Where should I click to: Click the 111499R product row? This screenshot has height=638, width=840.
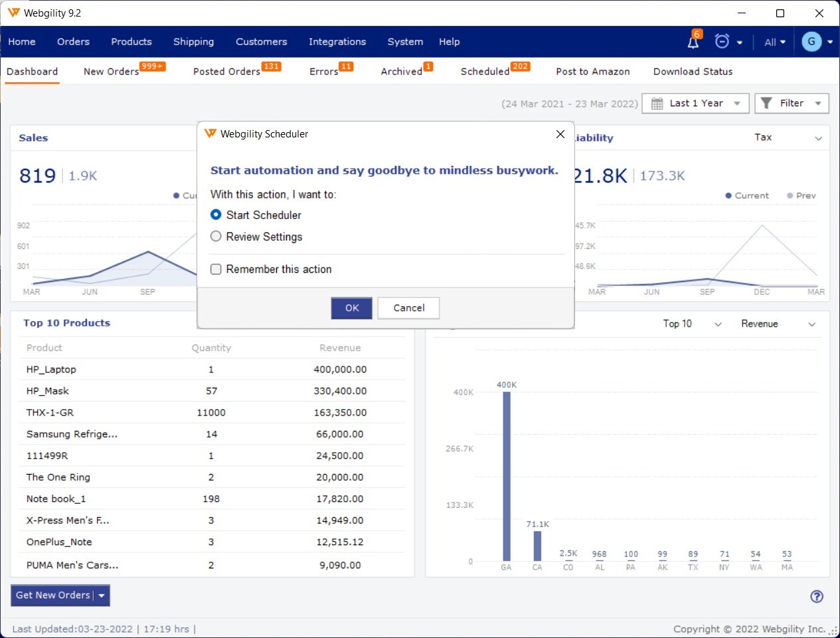211,455
